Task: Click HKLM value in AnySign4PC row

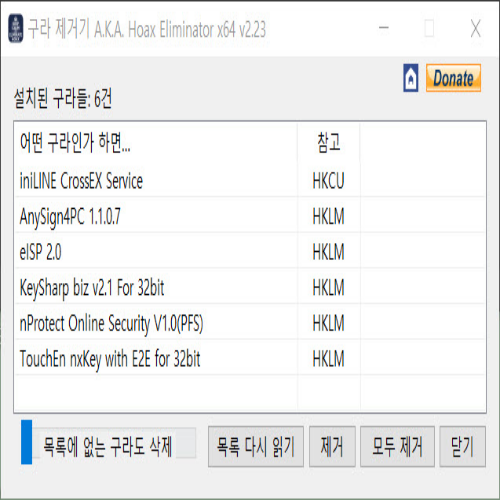Action: point(328,216)
